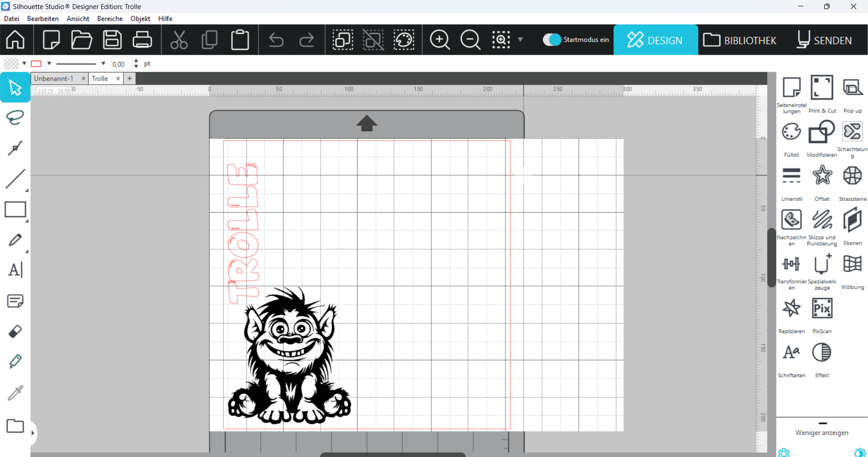
Task: Click Weniger anzeigen to collapse panel
Action: pyautogui.click(x=821, y=433)
